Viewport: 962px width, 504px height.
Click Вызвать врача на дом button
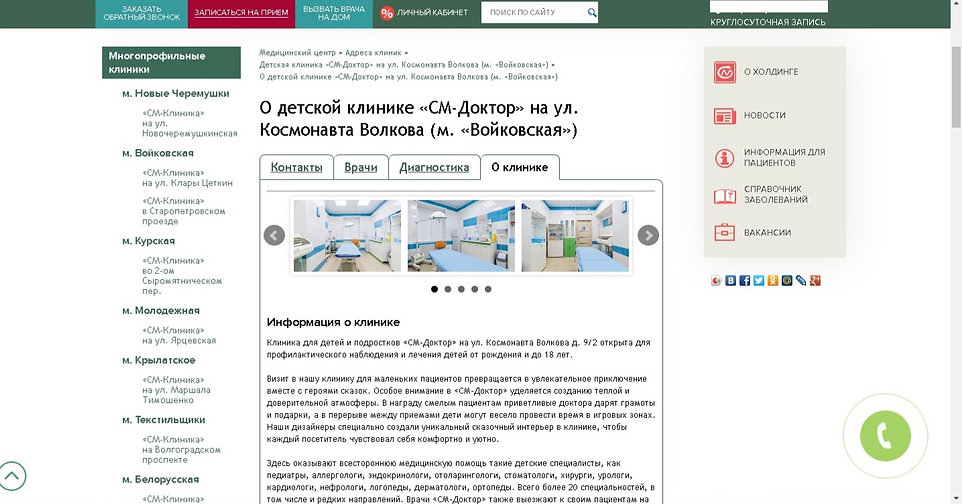(x=334, y=14)
